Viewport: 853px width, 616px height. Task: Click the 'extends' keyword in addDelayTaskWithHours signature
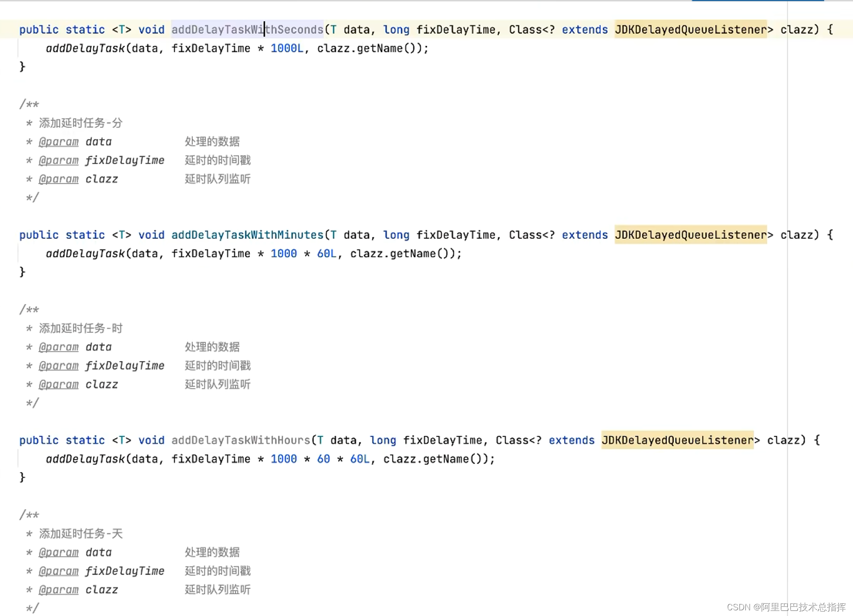tap(572, 440)
